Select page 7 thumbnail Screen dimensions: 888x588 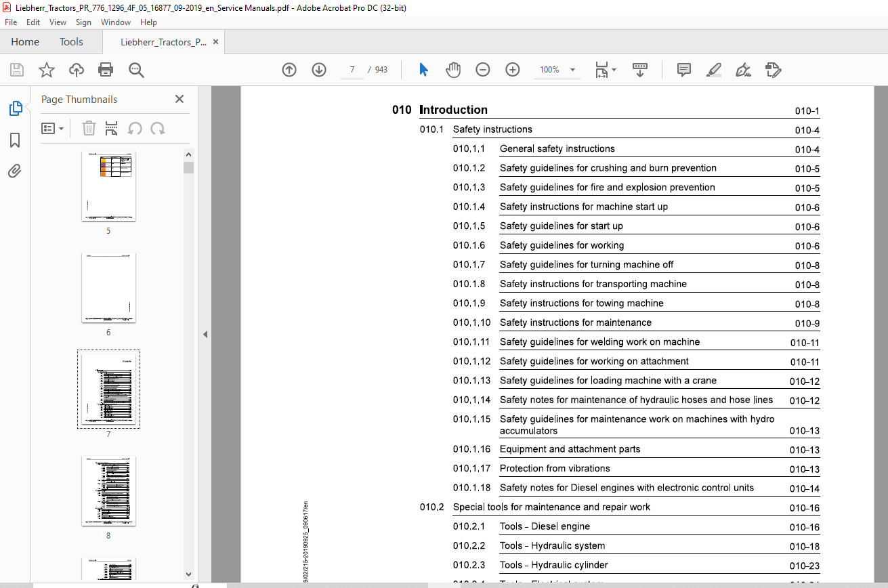108,389
